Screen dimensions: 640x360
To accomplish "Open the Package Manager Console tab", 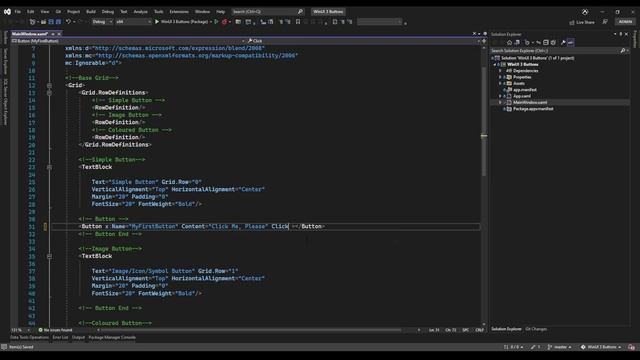I will point(112,338).
